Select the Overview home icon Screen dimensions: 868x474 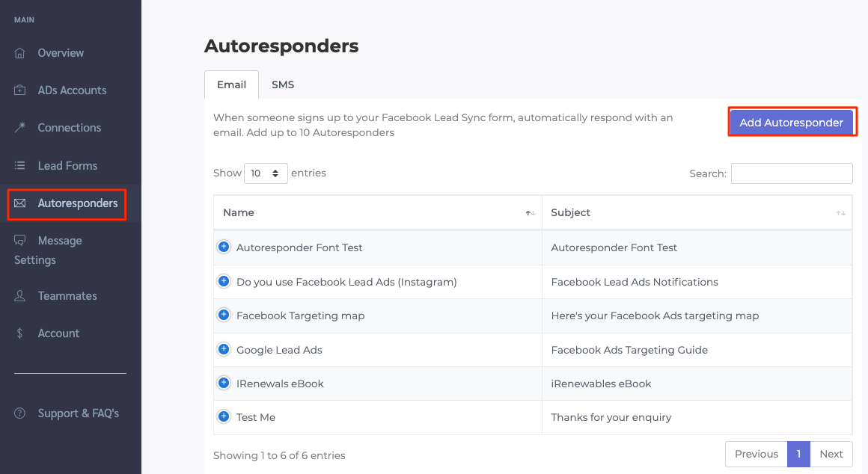pos(19,52)
